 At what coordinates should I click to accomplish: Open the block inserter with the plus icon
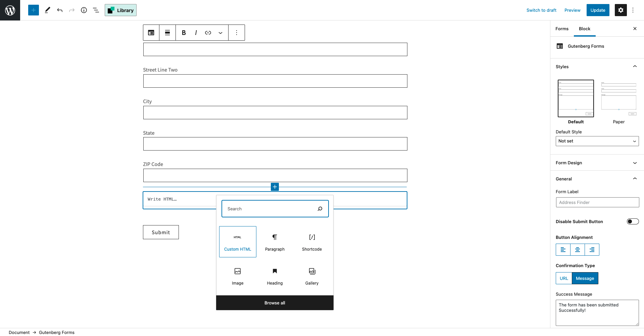coord(33,10)
